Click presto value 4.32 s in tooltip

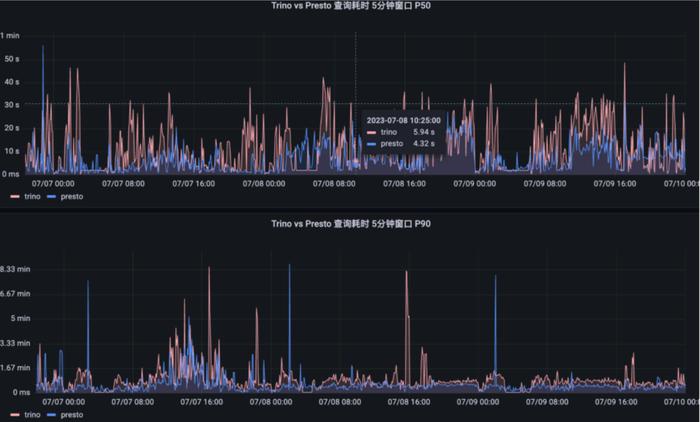click(424, 144)
